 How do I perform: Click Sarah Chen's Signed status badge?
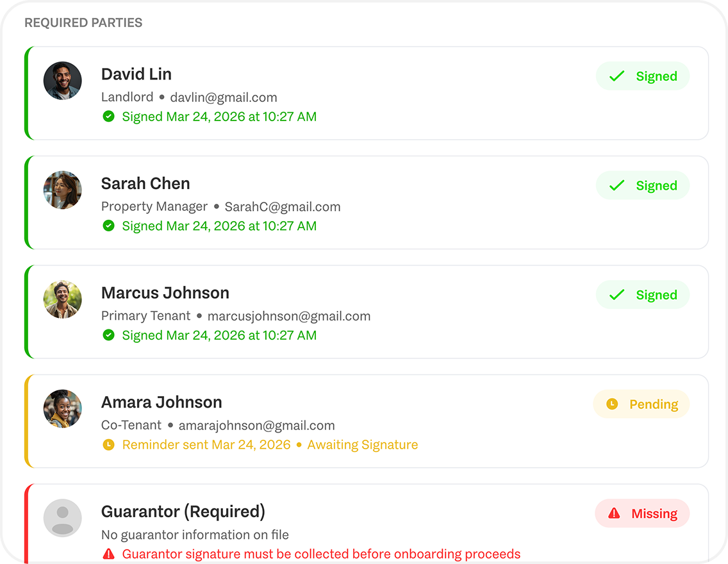643,186
